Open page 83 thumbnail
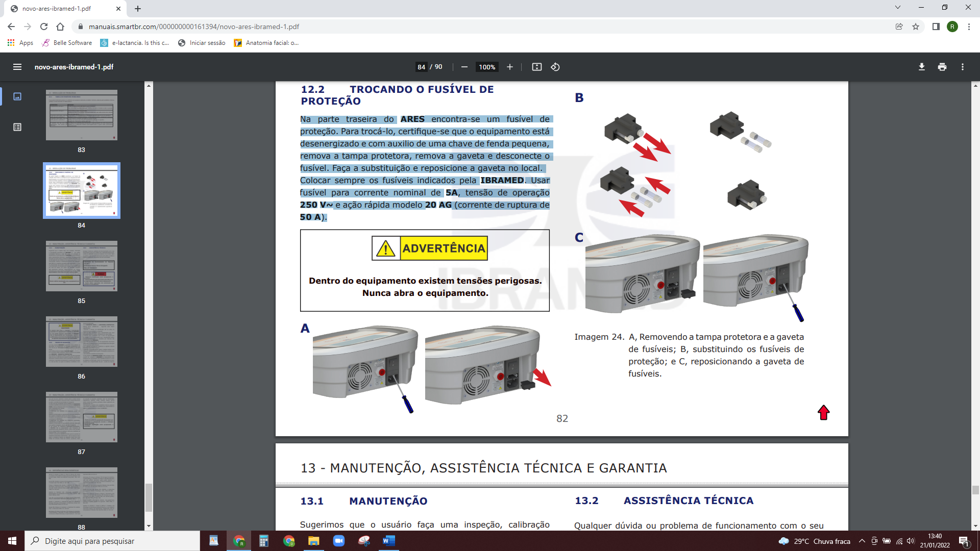The width and height of the screenshot is (980, 551). click(x=82, y=115)
